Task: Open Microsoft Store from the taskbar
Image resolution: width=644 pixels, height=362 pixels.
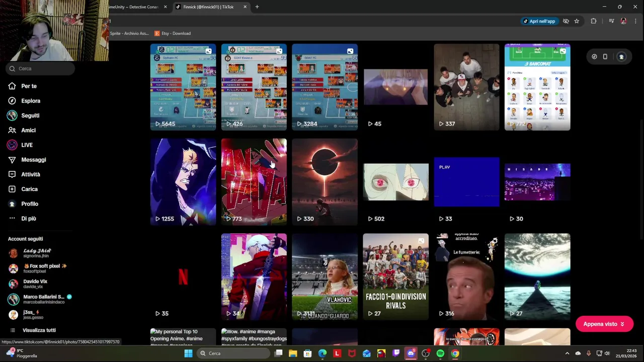Action: pos(307,353)
